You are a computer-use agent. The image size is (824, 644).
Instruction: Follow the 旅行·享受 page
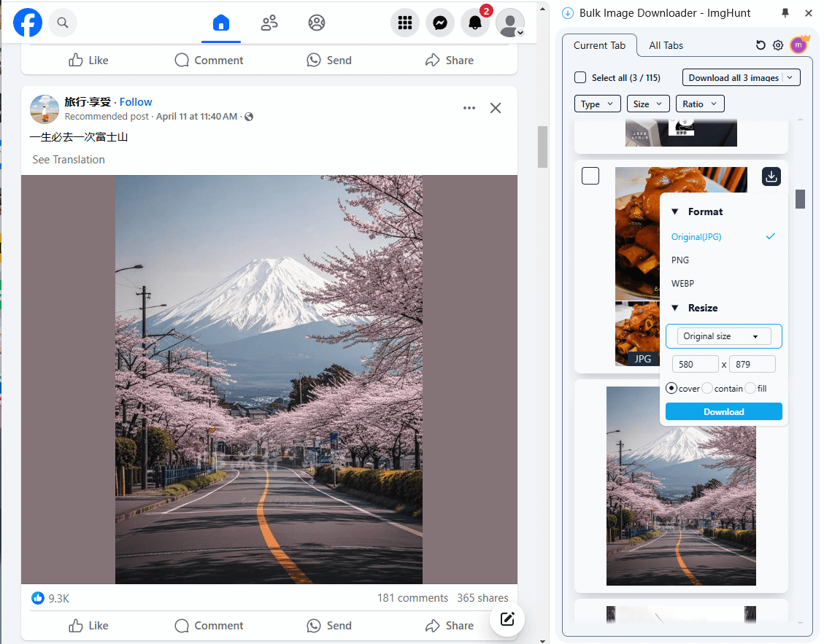pos(136,101)
